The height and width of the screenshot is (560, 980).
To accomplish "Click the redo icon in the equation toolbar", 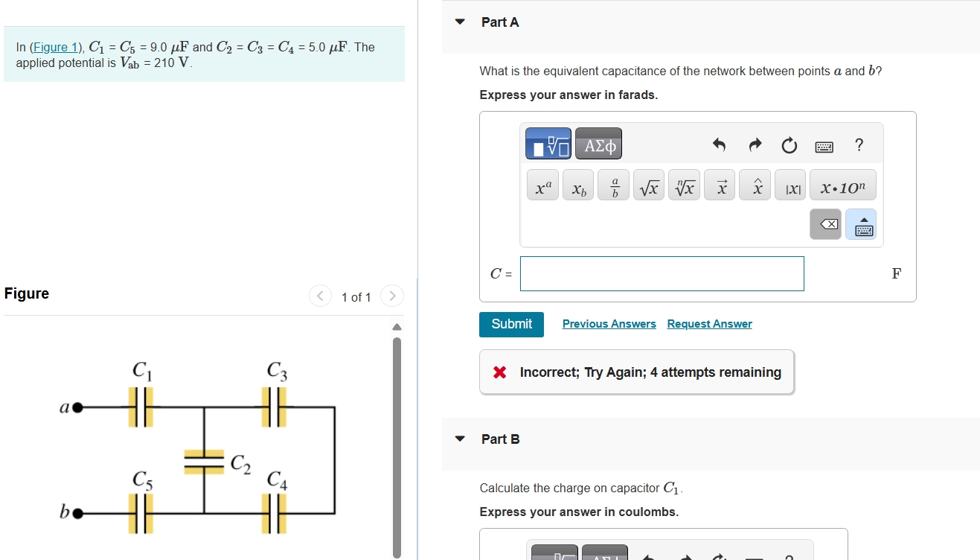I will click(754, 146).
